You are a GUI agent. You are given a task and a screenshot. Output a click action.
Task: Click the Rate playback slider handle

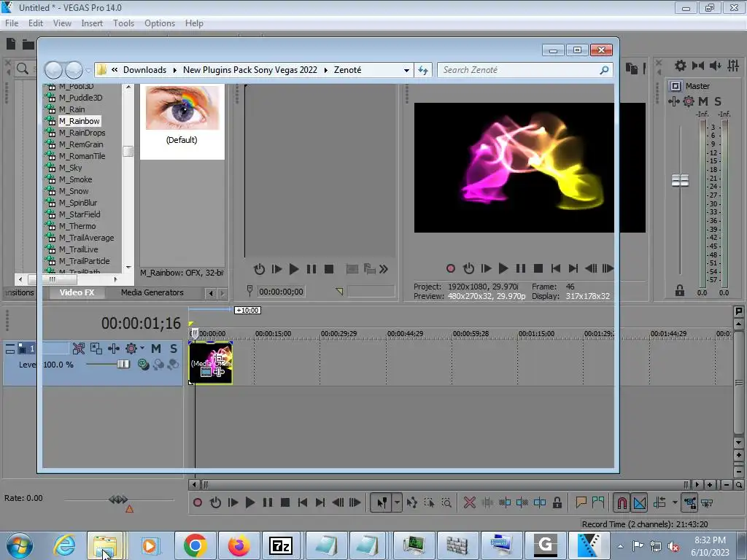(118, 499)
